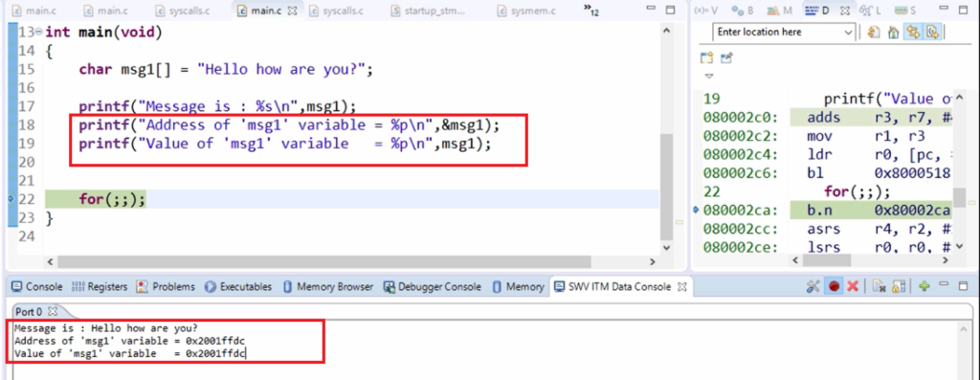The height and width of the screenshot is (380, 980).
Task: Select the Port 0 tab
Action: (30, 311)
